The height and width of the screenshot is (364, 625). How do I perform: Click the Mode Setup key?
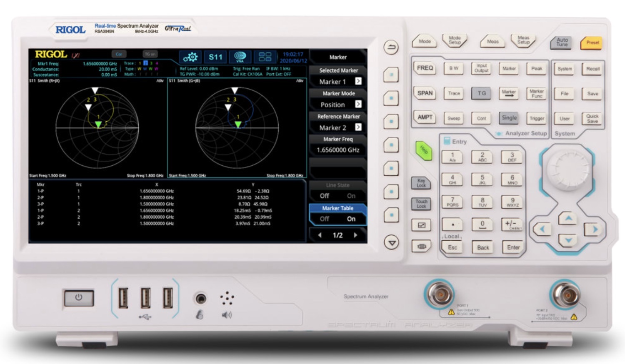[455, 40]
